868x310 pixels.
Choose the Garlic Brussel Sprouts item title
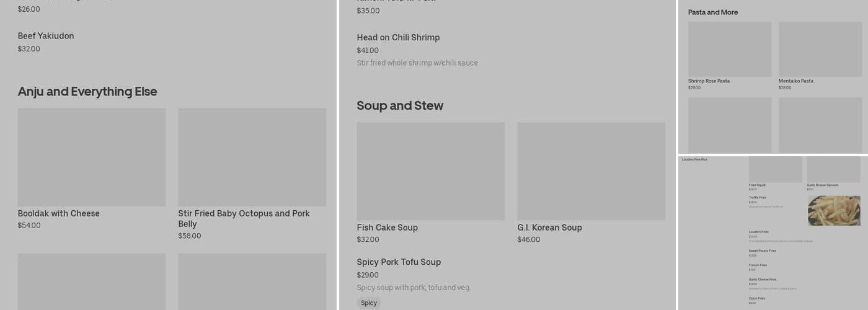[822, 185]
